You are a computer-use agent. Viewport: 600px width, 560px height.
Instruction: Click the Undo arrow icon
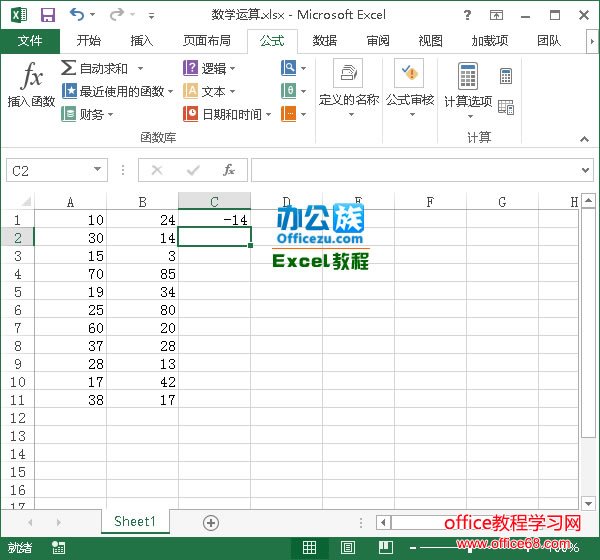(77, 15)
